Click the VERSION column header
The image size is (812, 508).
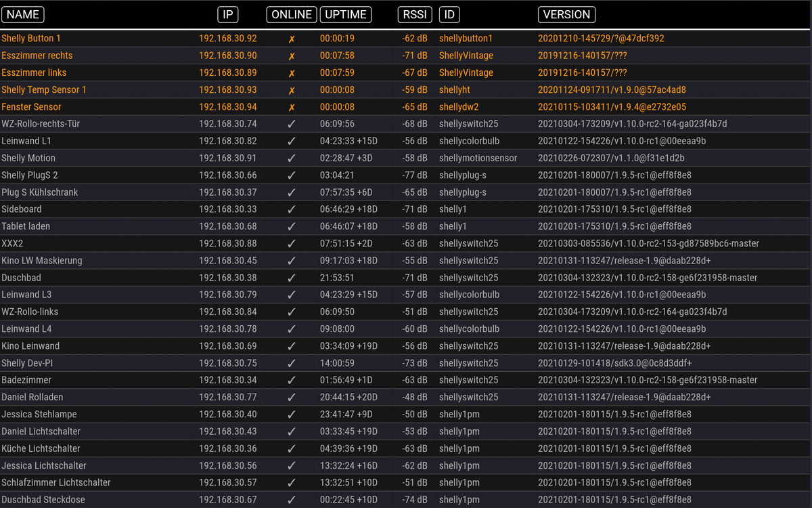pos(566,14)
